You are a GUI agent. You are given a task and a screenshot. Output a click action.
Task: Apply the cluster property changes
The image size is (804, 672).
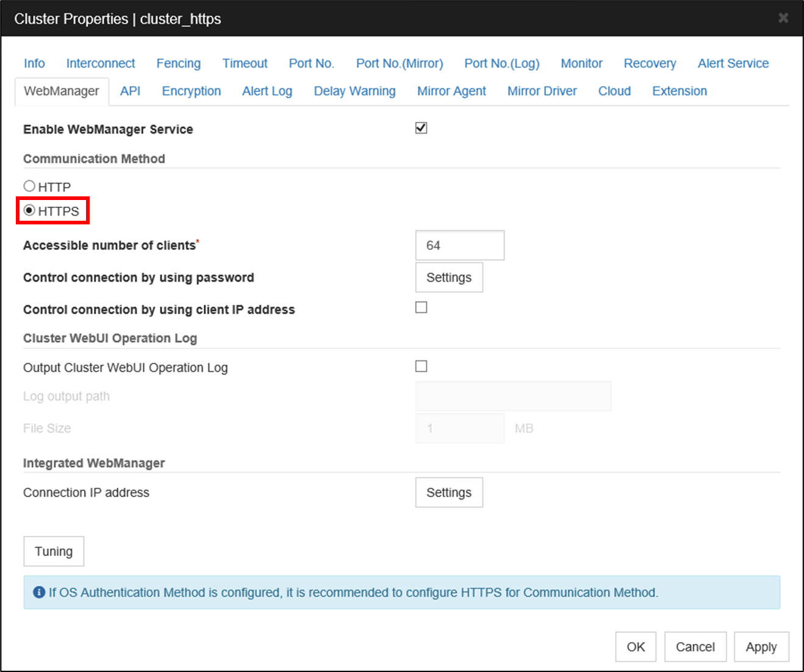pos(761,646)
